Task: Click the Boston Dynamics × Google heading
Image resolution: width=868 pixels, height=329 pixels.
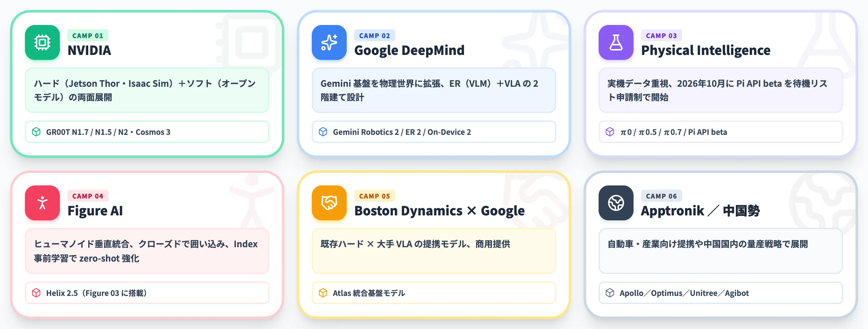Action: [x=439, y=211]
